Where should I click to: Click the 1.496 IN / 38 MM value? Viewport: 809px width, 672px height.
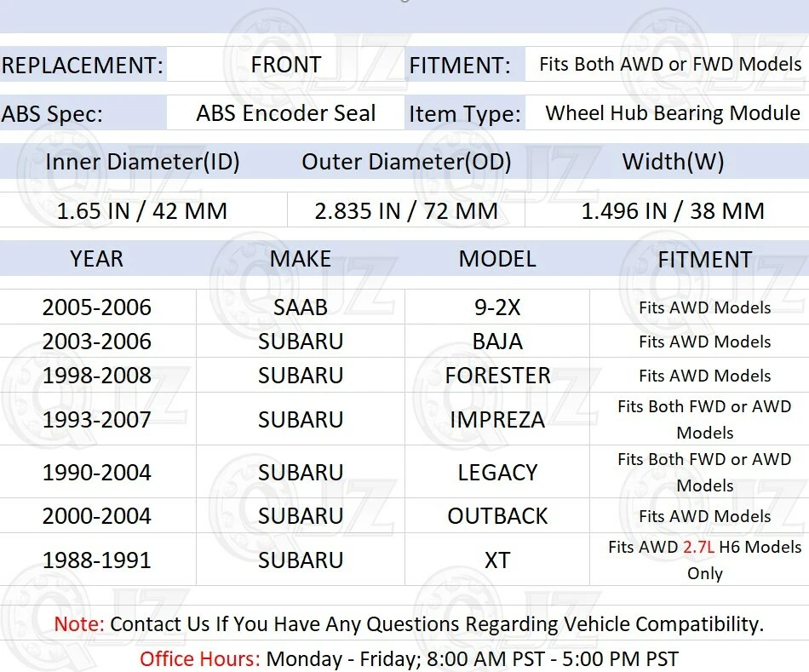673,210
